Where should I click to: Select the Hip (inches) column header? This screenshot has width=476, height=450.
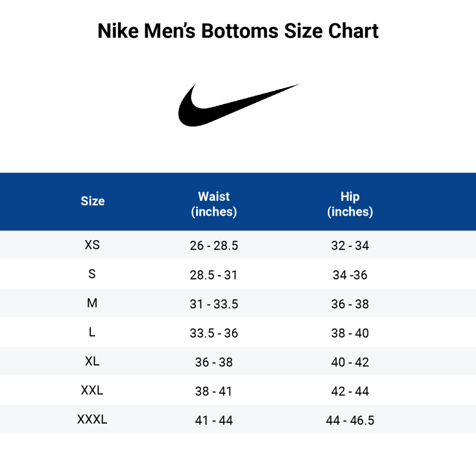coord(350,204)
